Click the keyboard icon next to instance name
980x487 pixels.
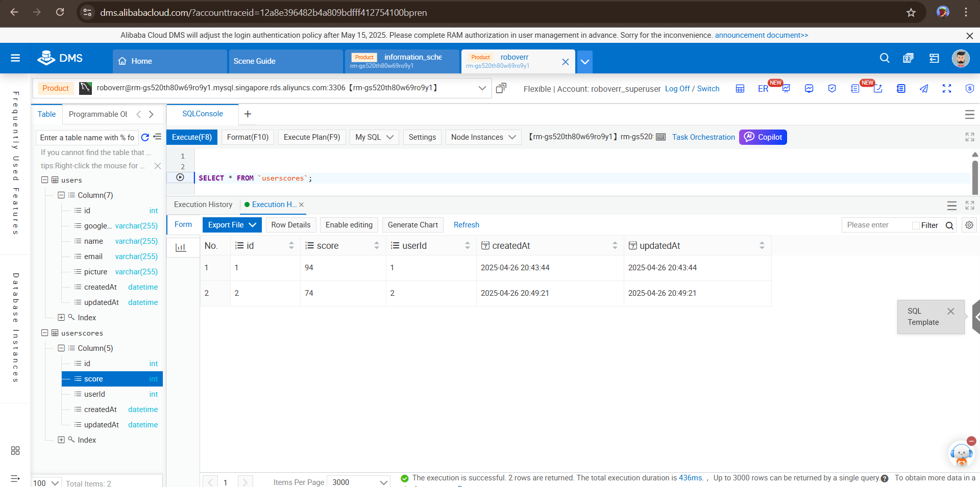coord(660,137)
